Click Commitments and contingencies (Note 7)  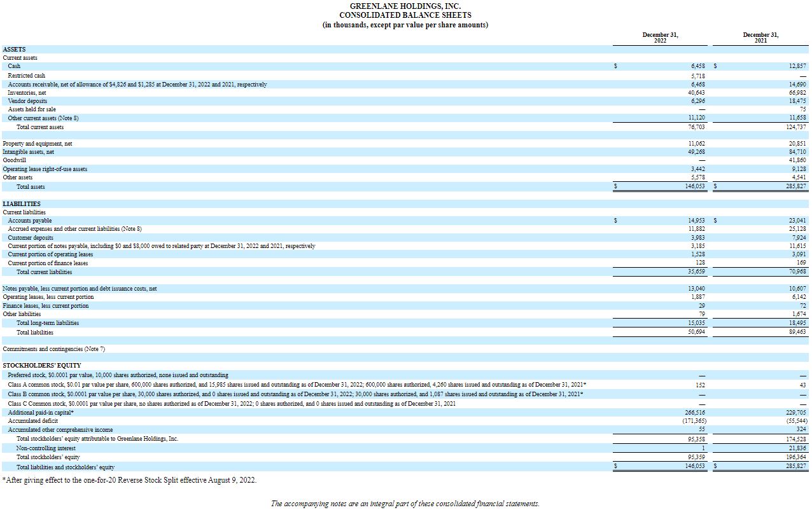[x=53, y=349]
